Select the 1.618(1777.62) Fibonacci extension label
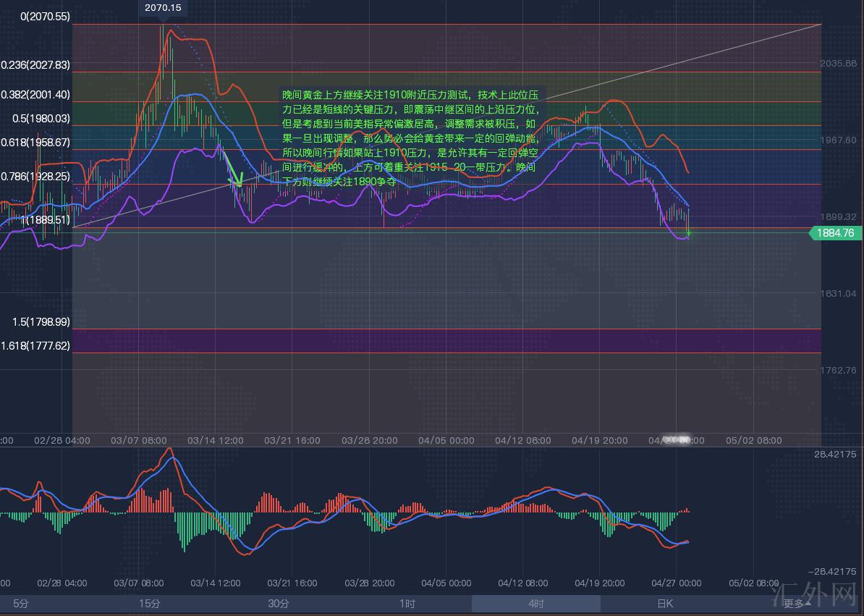Viewport: 864px width, 616px height. [x=35, y=346]
